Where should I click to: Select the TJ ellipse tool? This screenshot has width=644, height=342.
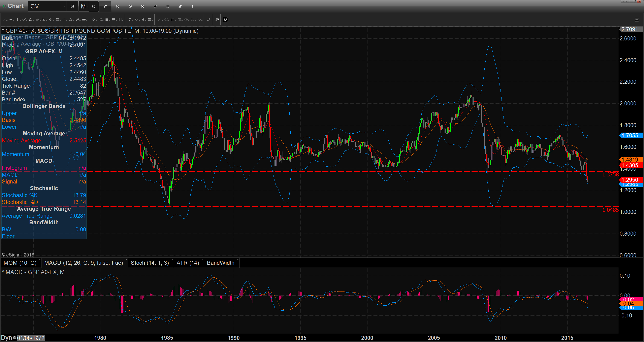(x=186, y=20)
